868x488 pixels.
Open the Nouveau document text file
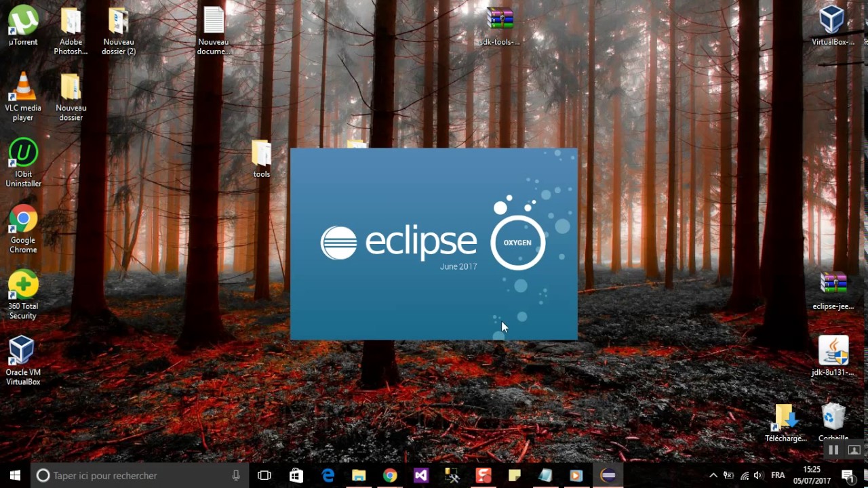point(214,30)
